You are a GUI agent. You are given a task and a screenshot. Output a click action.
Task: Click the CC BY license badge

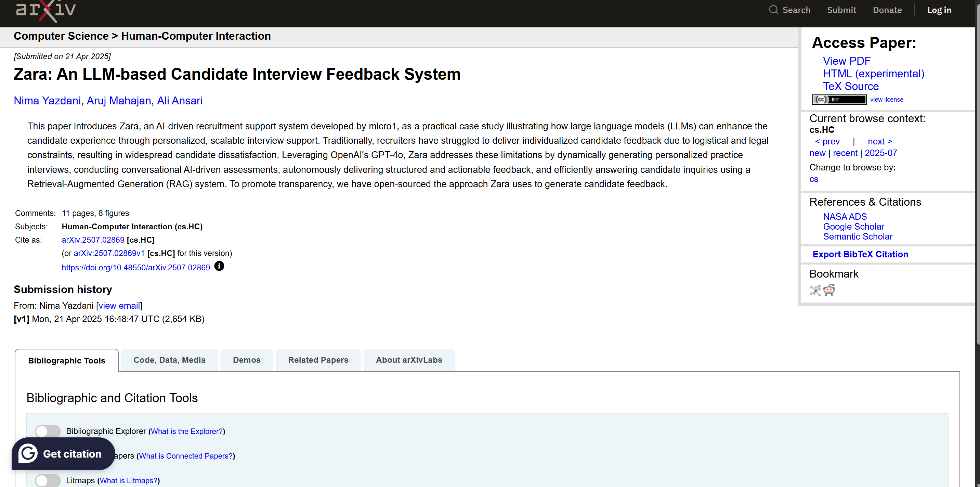[839, 99]
